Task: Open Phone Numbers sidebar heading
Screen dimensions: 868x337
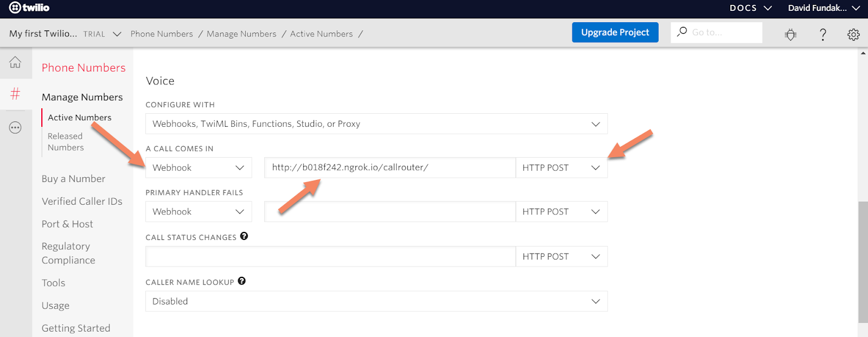Action: [x=84, y=68]
